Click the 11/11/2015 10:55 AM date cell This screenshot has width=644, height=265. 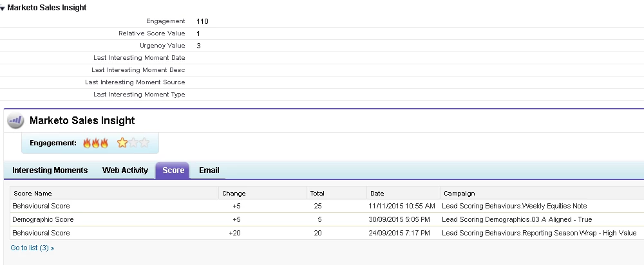(x=402, y=206)
